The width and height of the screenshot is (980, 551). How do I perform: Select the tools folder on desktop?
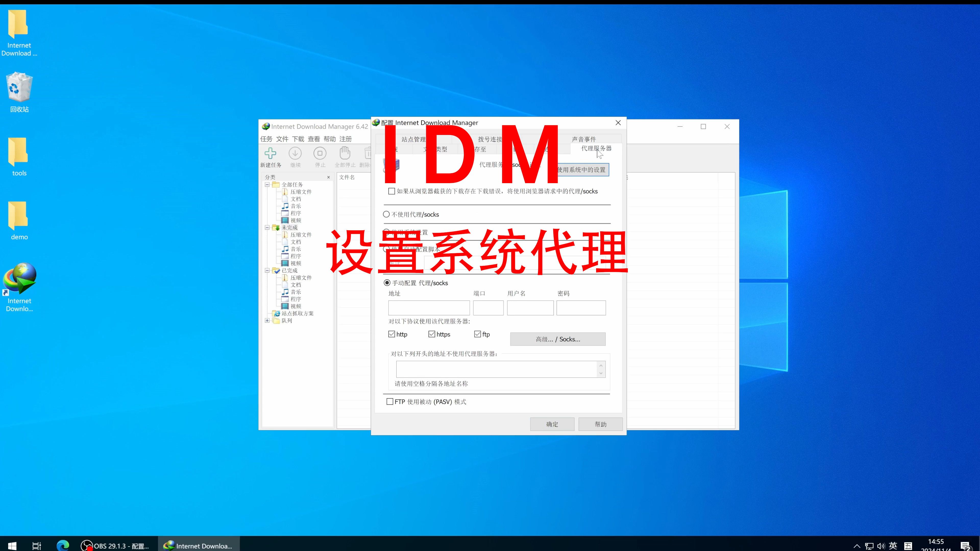[19, 157]
